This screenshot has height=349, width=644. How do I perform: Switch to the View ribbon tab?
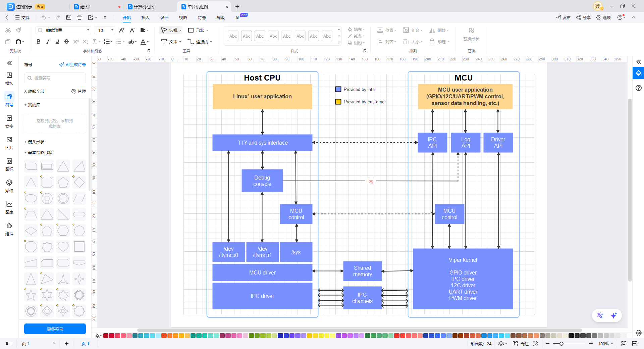(183, 17)
